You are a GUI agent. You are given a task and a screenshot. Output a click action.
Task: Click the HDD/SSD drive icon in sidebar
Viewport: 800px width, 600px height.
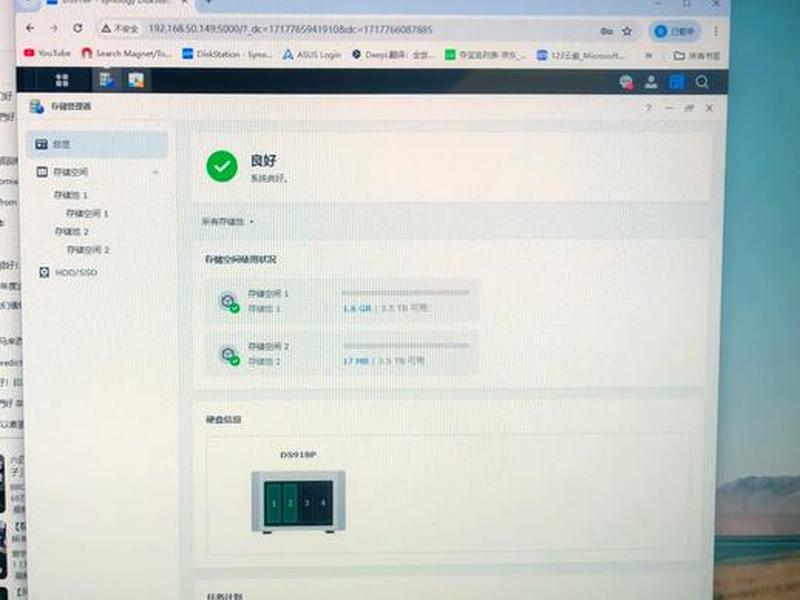(x=44, y=272)
